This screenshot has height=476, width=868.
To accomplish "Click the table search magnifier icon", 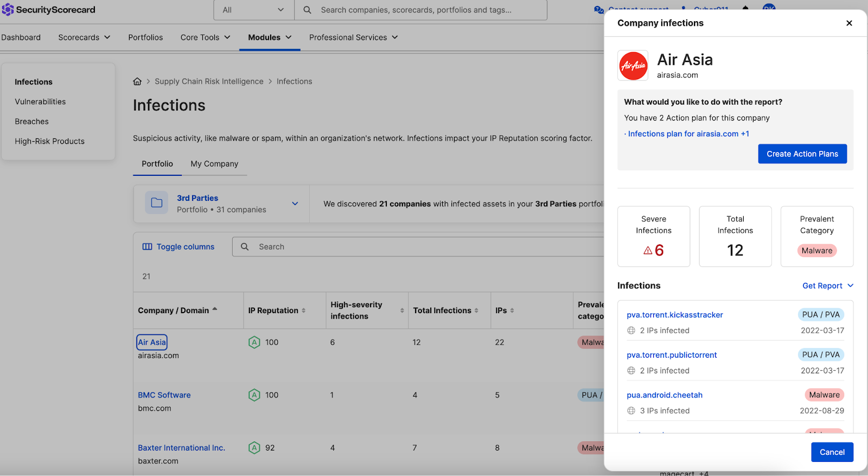I will click(245, 246).
